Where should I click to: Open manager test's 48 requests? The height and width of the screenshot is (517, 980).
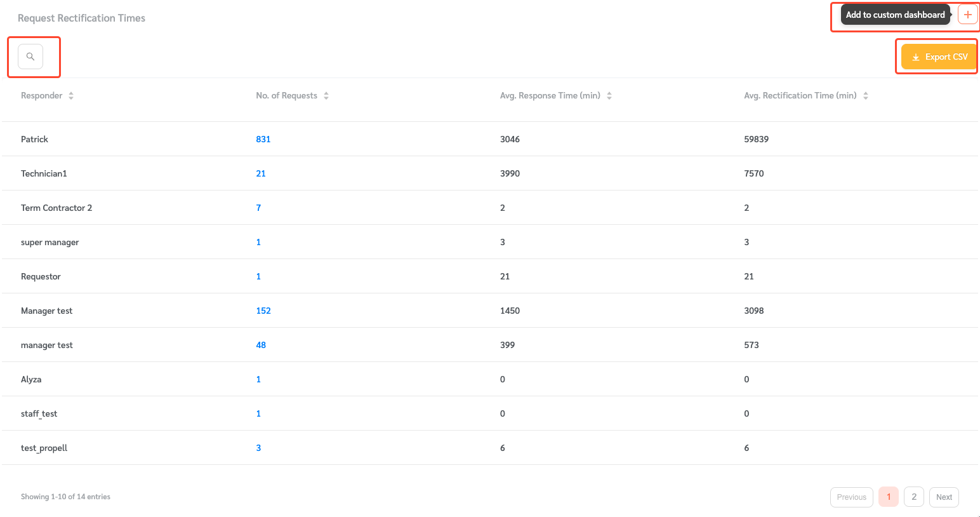click(x=261, y=345)
